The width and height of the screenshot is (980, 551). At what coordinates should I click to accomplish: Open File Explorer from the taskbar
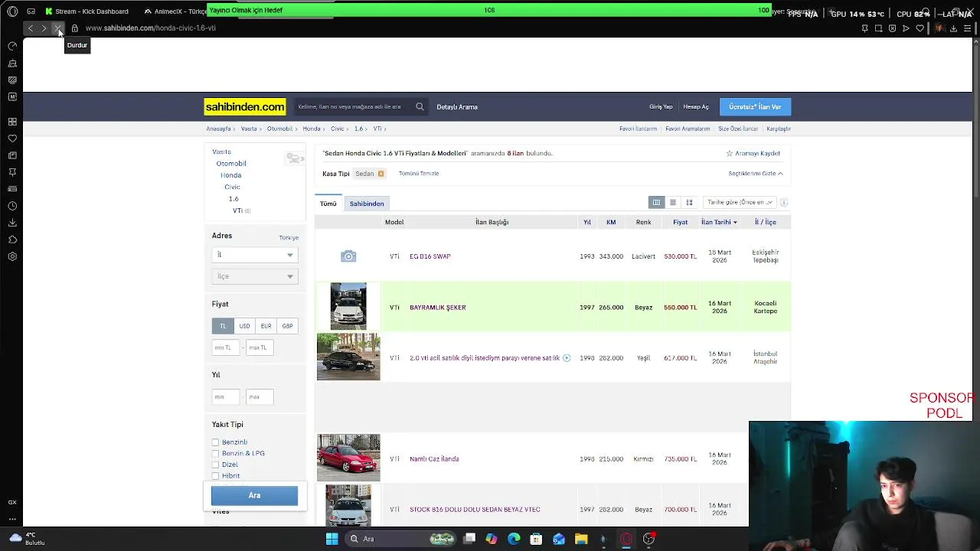pos(581,539)
